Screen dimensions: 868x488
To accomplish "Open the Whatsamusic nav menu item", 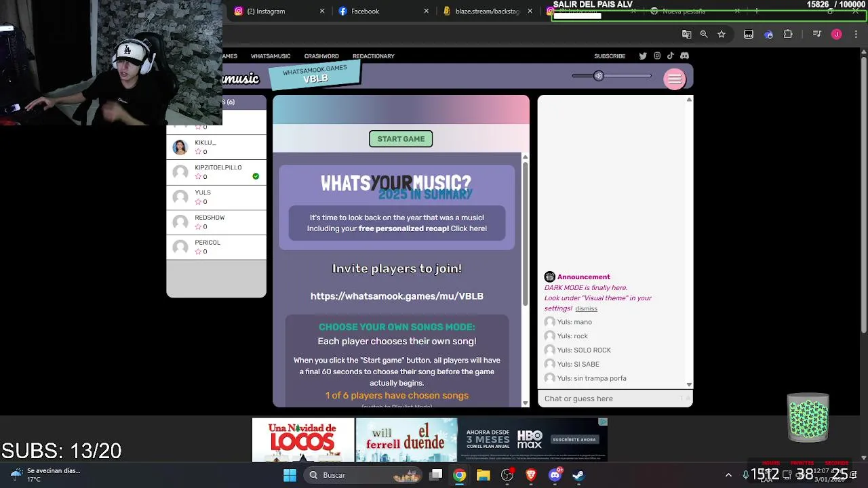I will (x=271, y=56).
